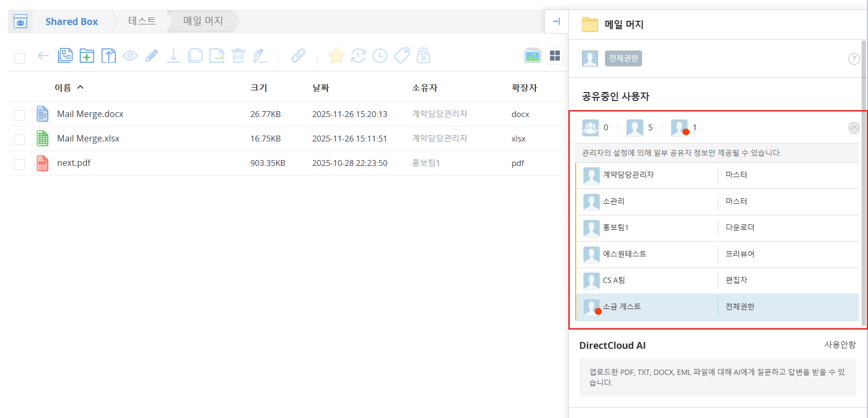Select the 홍보팀1 shared user row

pyautogui.click(x=718, y=228)
